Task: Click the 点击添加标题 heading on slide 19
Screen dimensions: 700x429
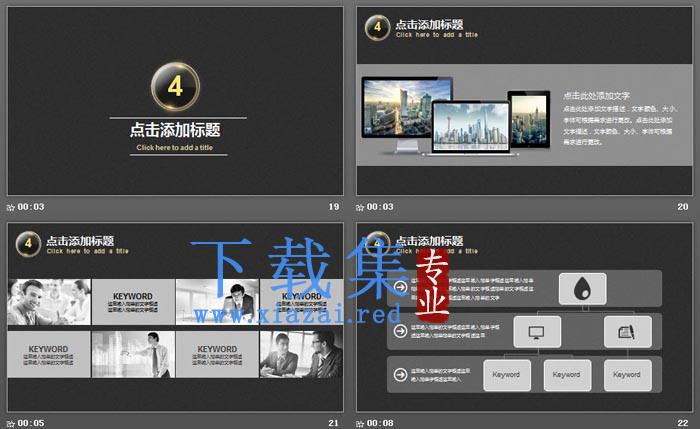Action: [175, 130]
